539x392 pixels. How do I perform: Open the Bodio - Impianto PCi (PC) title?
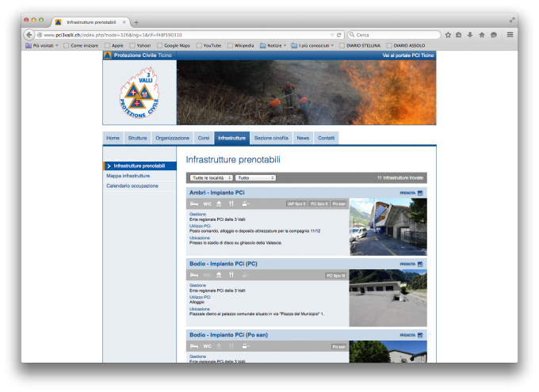coord(224,264)
